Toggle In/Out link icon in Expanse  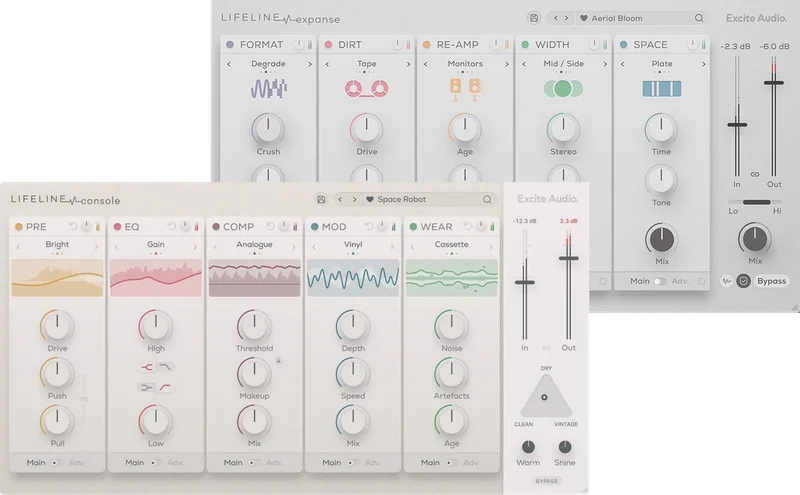coord(755,174)
